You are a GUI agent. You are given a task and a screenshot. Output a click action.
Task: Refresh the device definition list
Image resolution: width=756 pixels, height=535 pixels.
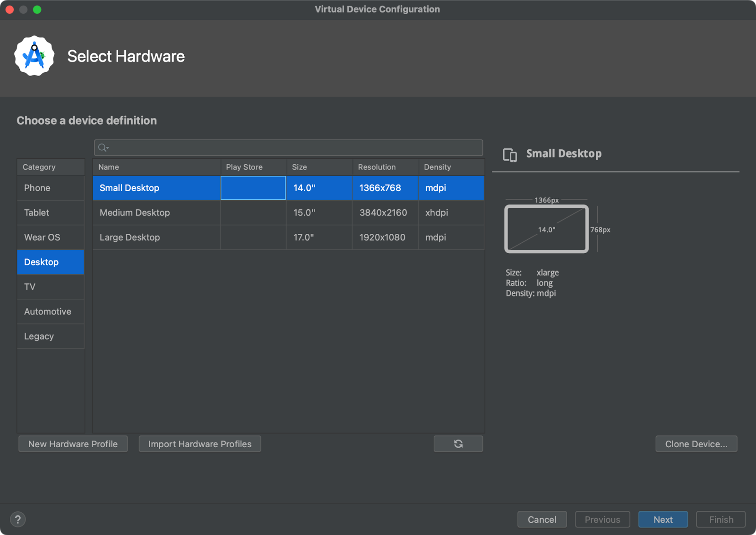pyautogui.click(x=458, y=444)
